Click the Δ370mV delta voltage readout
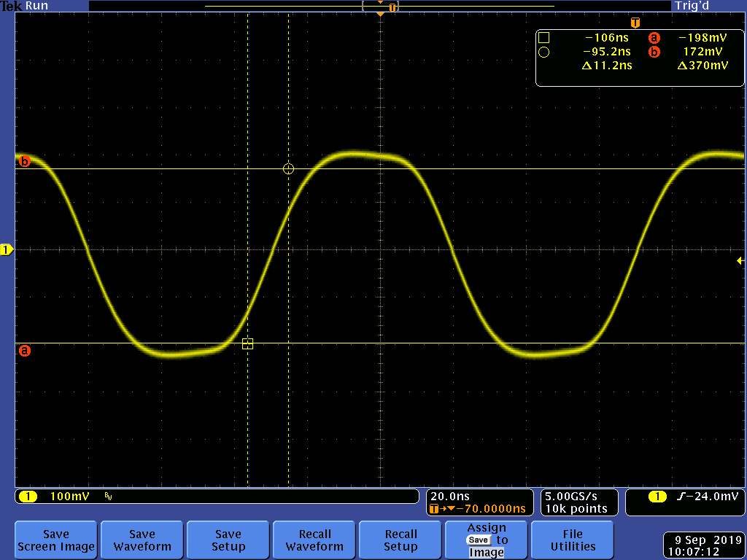This screenshot has height=560, width=747. tap(703, 65)
